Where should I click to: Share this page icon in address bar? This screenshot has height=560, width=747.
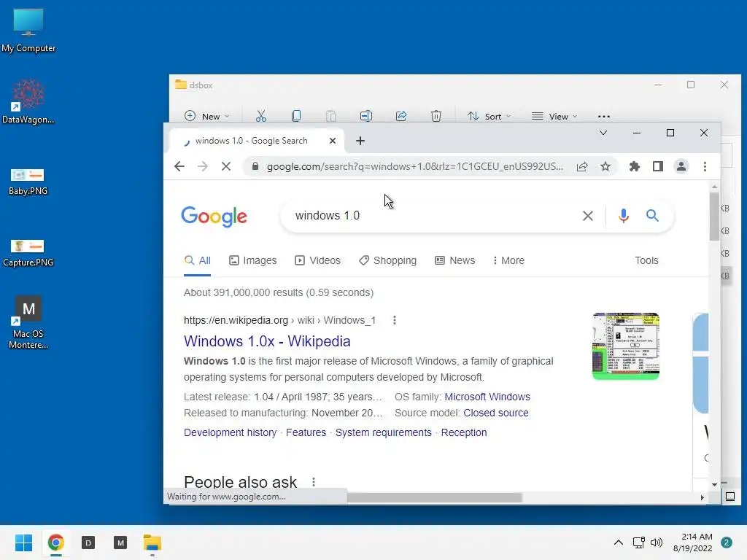click(x=581, y=166)
